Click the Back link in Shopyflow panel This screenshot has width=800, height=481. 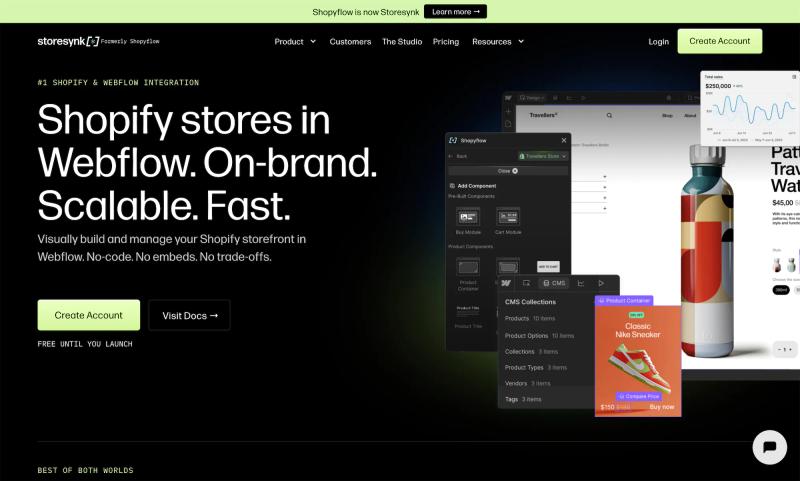pyautogui.click(x=458, y=156)
